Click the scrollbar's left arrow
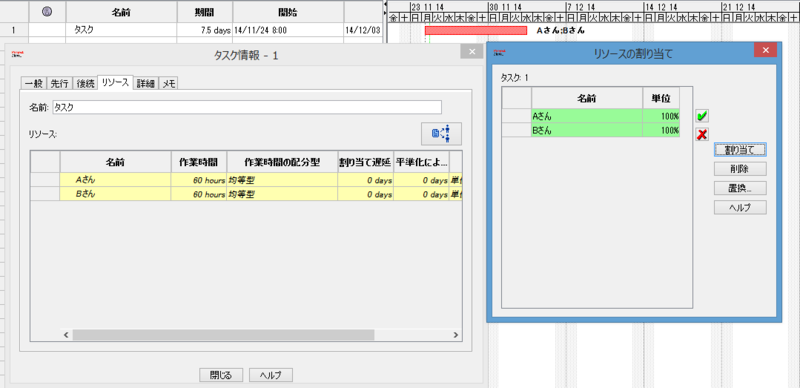This screenshot has height=388, width=800. [x=66, y=335]
